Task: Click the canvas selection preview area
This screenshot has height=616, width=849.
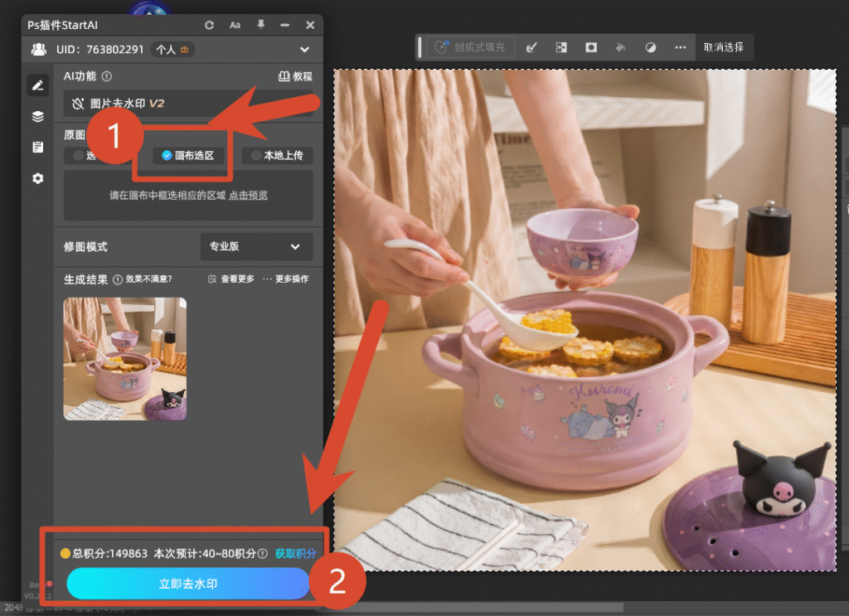Action: [188, 196]
